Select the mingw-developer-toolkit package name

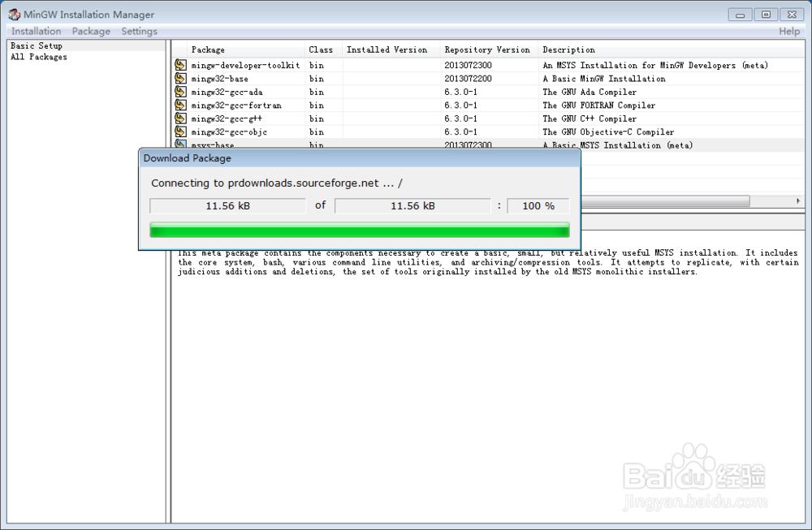(245, 65)
